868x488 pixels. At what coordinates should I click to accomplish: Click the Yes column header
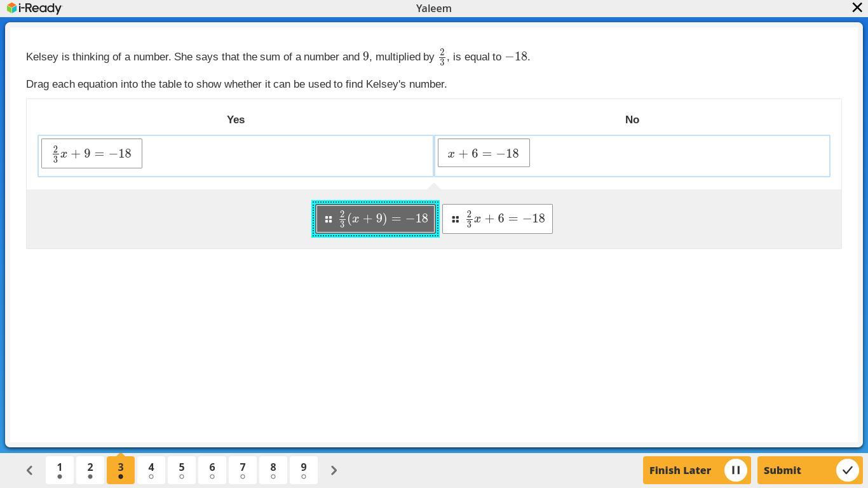pos(236,119)
